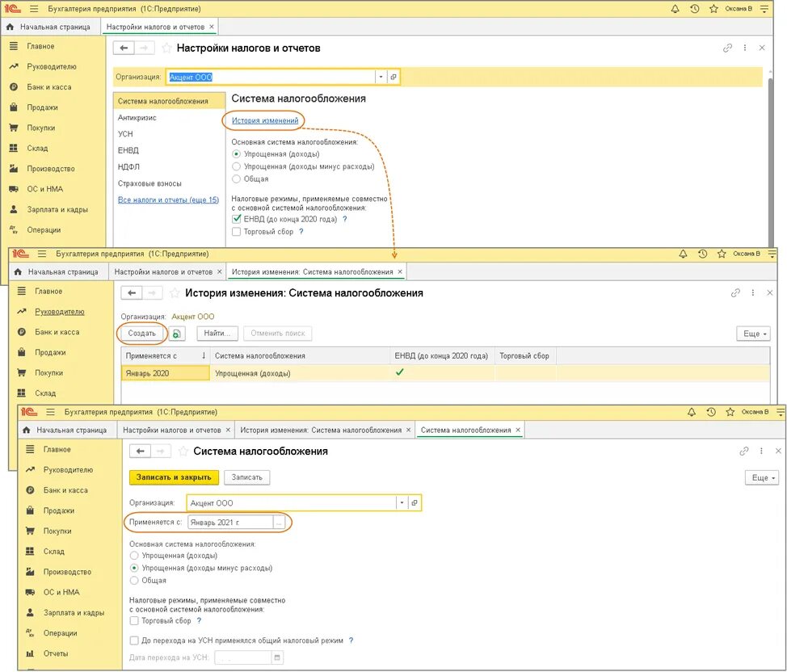Expand organization dropdown arrow in top window
The image size is (787, 672).
tap(381, 77)
